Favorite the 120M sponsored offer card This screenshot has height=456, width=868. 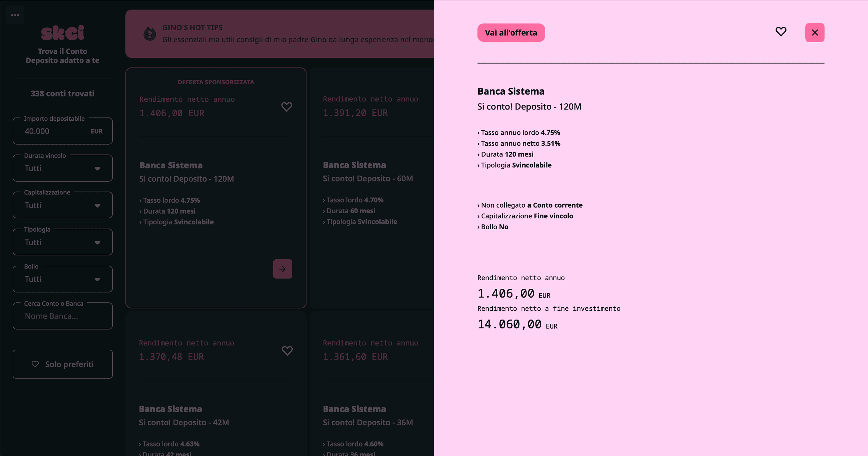pos(286,107)
